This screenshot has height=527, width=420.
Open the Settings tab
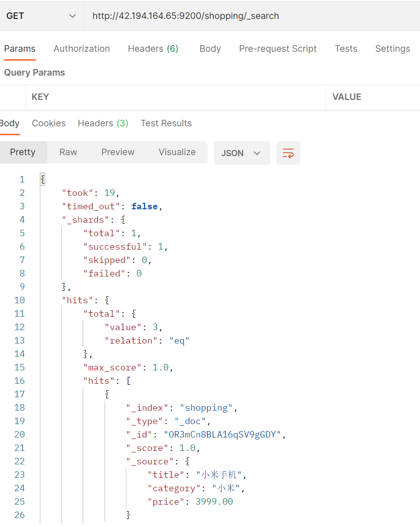click(392, 49)
